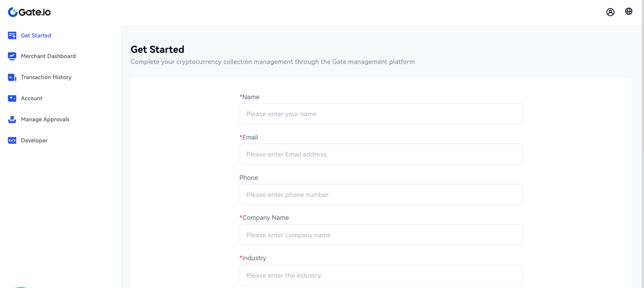This screenshot has height=288, width=644.
Task: Go to Transaction History label
Action: point(46,77)
